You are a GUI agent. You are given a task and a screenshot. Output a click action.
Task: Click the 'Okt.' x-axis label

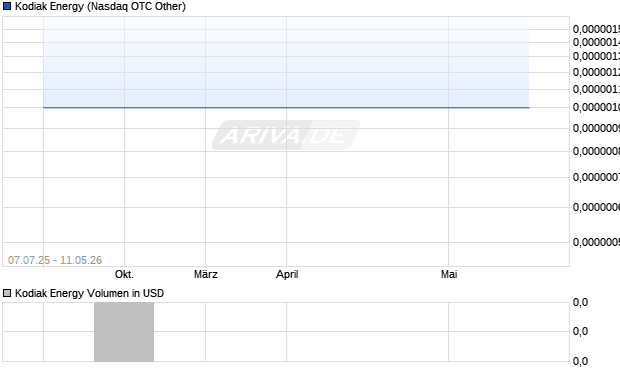[124, 274]
